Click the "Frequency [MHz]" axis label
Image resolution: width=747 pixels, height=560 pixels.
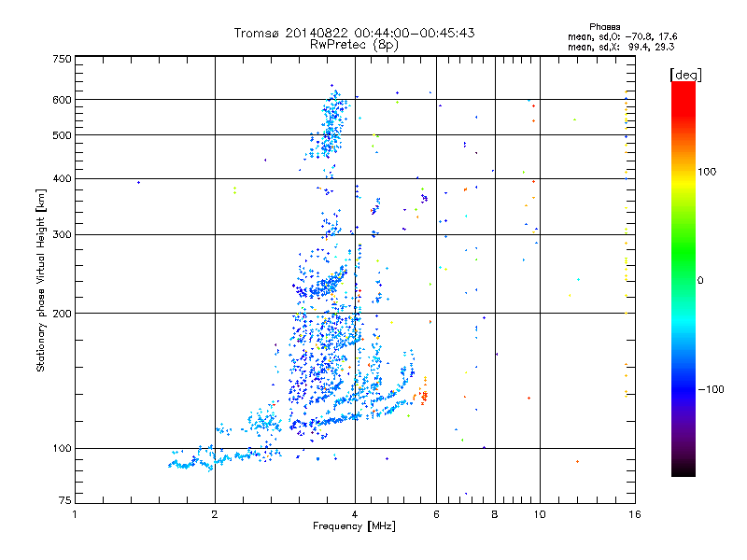[354, 526]
